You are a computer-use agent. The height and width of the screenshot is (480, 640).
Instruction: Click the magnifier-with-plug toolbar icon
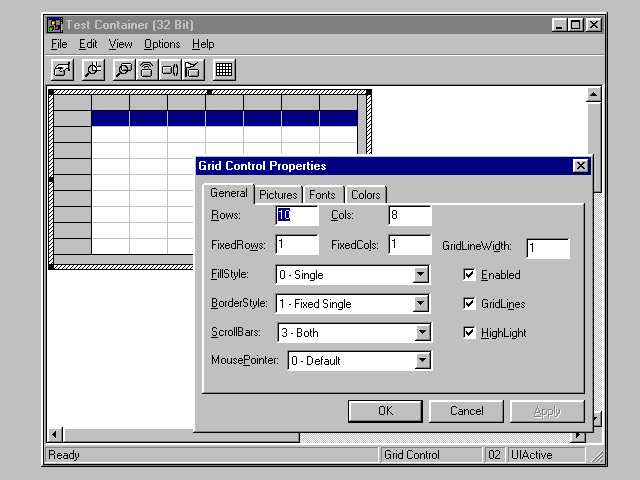tap(93, 69)
